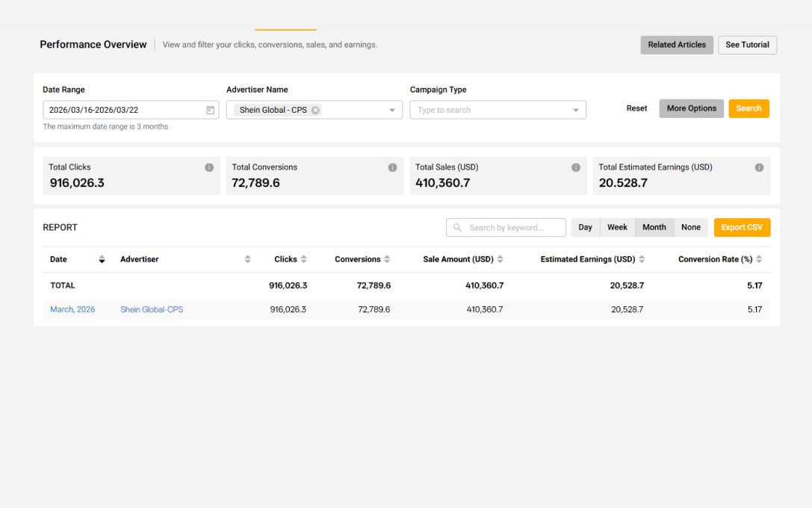Image resolution: width=812 pixels, height=508 pixels.
Task: Click Total Conversions info icon
Action: tap(392, 167)
